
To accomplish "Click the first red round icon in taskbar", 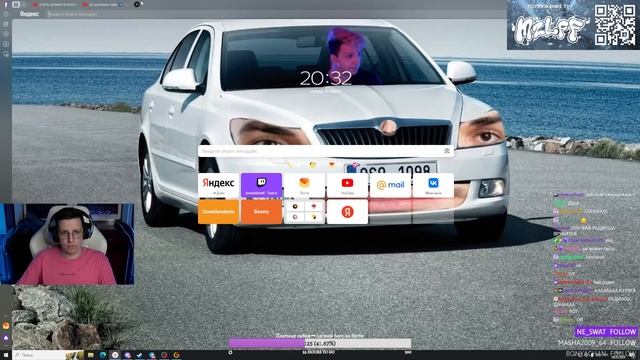I will pyautogui.click(x=164, y=355).
